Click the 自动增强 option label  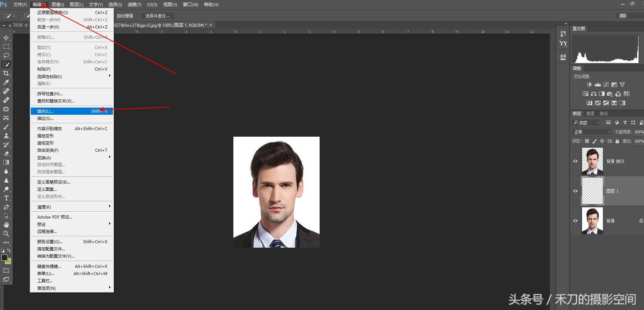coord(125,16)
